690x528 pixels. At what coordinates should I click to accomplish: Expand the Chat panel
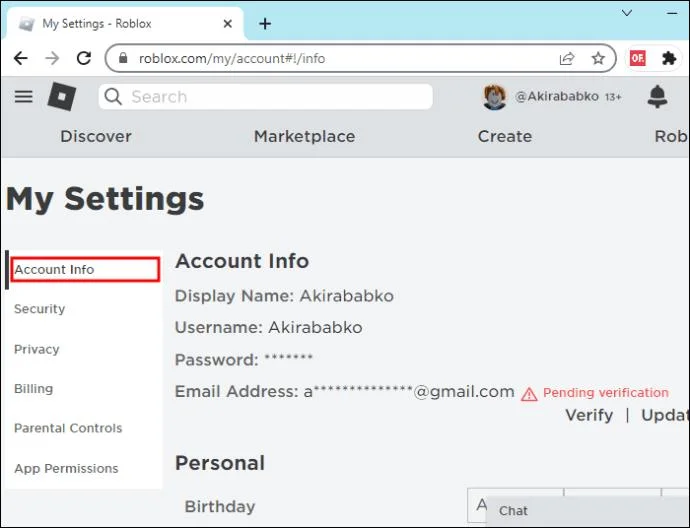(x=588, y=511)
